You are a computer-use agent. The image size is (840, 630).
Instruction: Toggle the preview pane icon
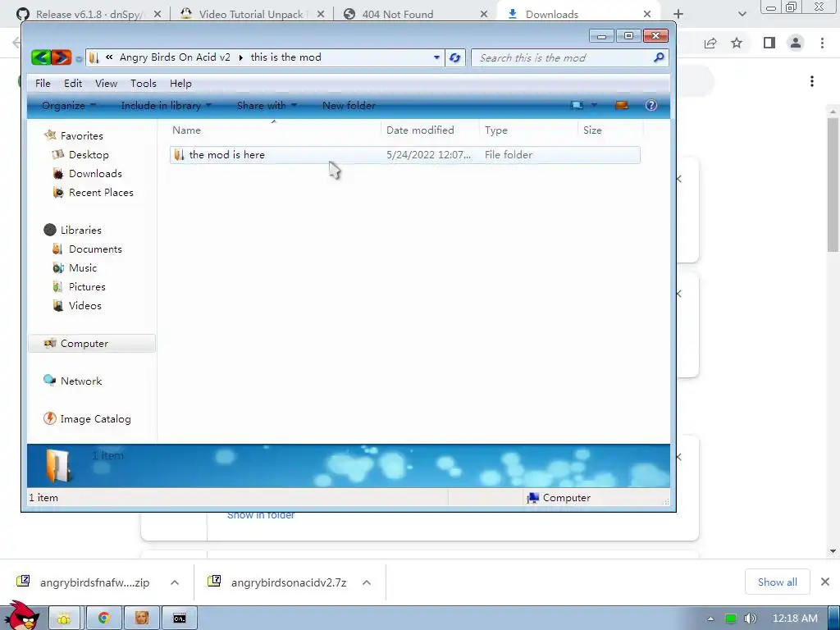622,106
